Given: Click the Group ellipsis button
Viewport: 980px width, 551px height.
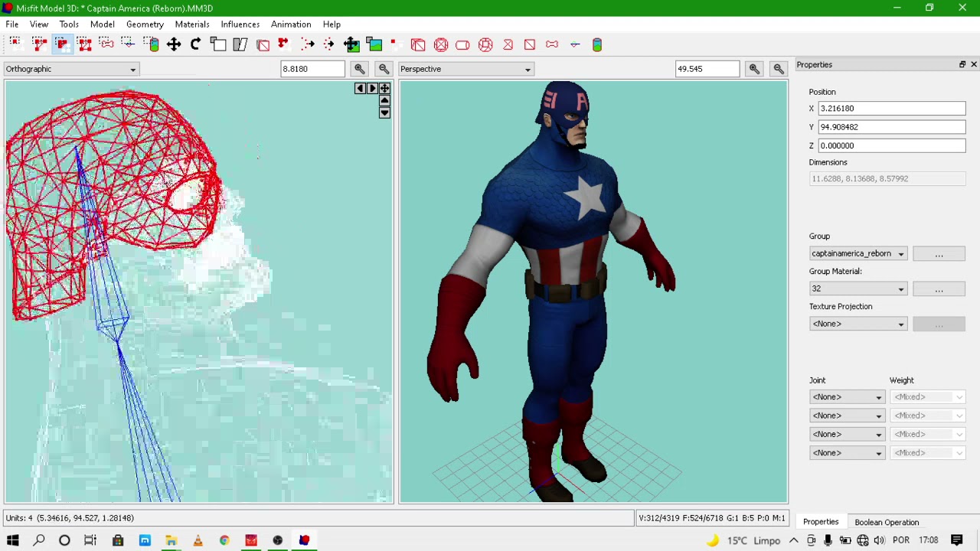Looking at the screenshot, I should coord(939,253).
